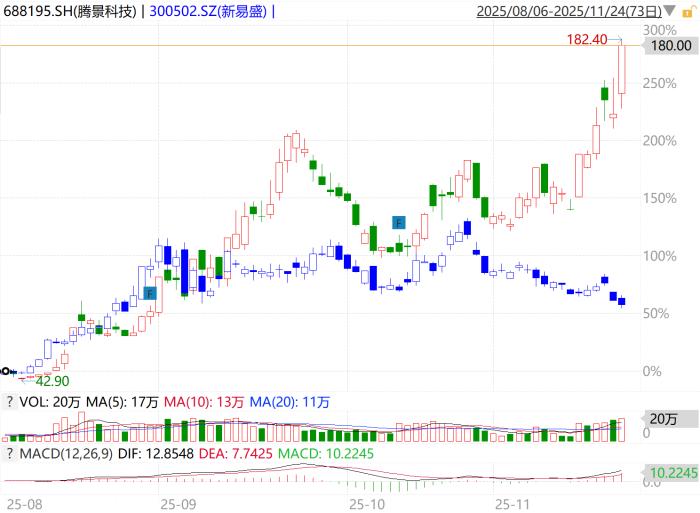The height and width of the screenshot is (513, 700).
Task: Click the MA(5): 17万 volume average
Action: click(122, 402)
